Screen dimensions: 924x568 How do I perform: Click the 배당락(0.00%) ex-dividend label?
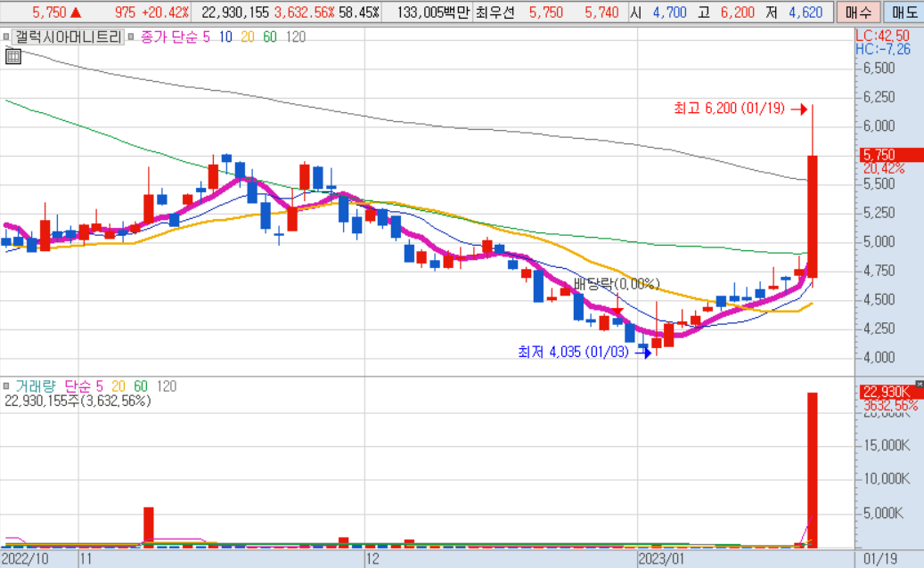(x=617, y=284)
